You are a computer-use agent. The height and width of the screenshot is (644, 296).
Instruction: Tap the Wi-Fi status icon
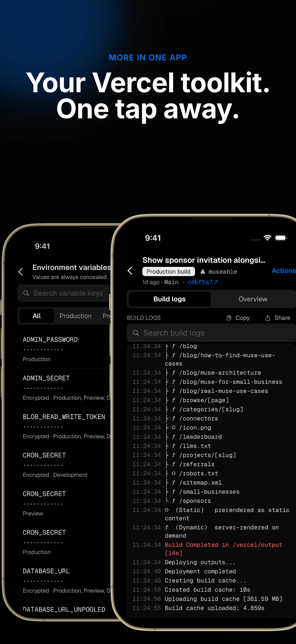(267, 238)
